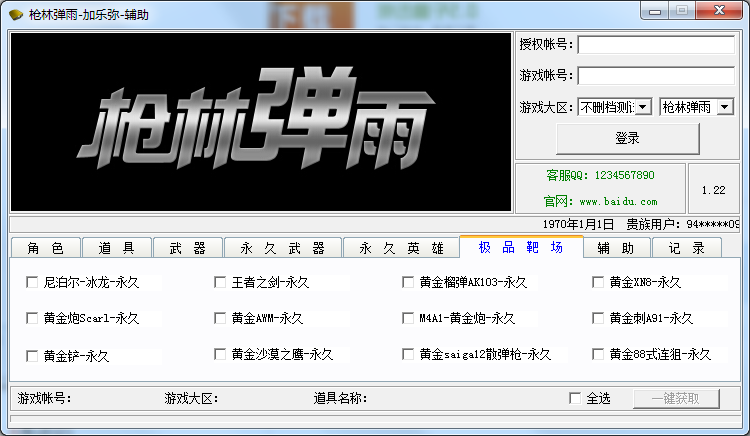Go to the 辅助 tab
Image resolution: width=750 pixels, height=436 pixels.
615,248
